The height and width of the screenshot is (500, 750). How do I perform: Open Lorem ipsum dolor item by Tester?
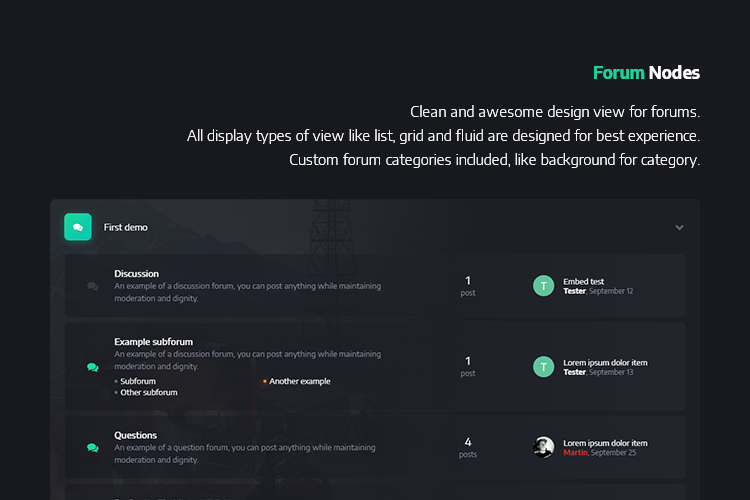[605, 363]
